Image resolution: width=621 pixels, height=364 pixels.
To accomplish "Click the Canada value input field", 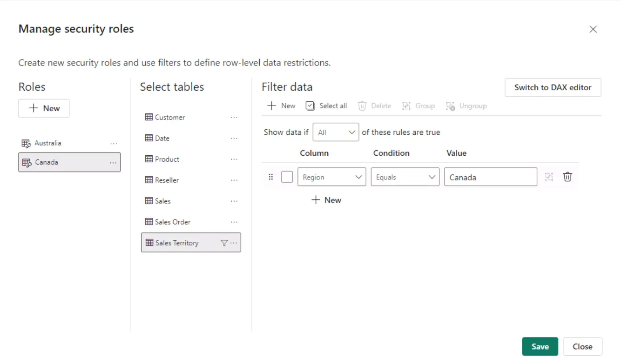I will pyautogui.click(x=490, y=177).
